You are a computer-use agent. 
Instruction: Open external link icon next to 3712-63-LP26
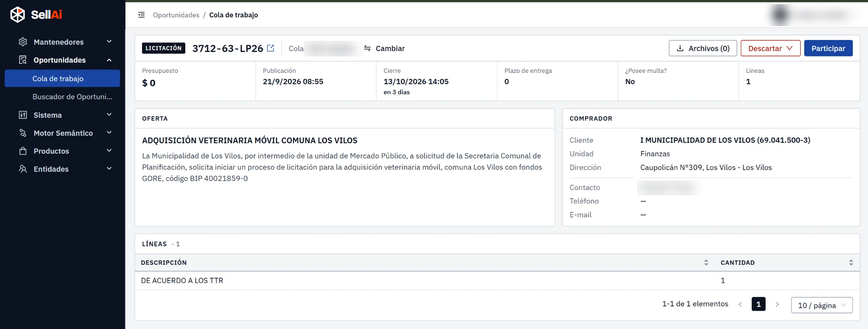pyautogui.click(x=271, y=48)
